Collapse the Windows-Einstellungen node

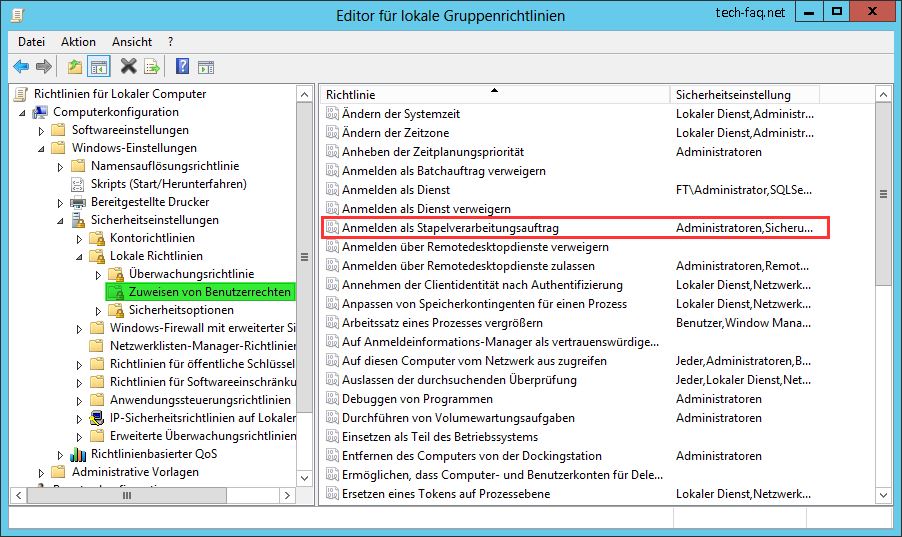[x=41, y=148]
